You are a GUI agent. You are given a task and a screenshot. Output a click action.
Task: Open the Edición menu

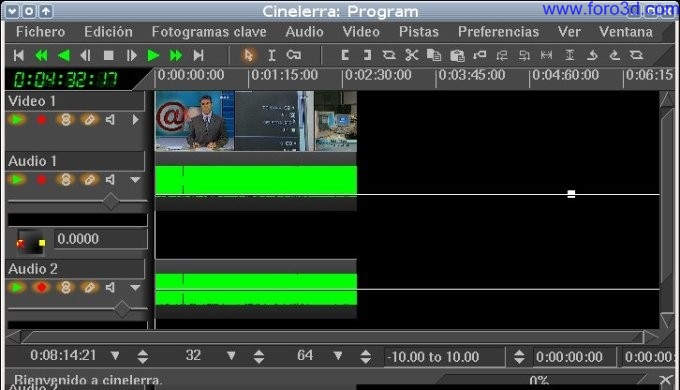[108, 32]
